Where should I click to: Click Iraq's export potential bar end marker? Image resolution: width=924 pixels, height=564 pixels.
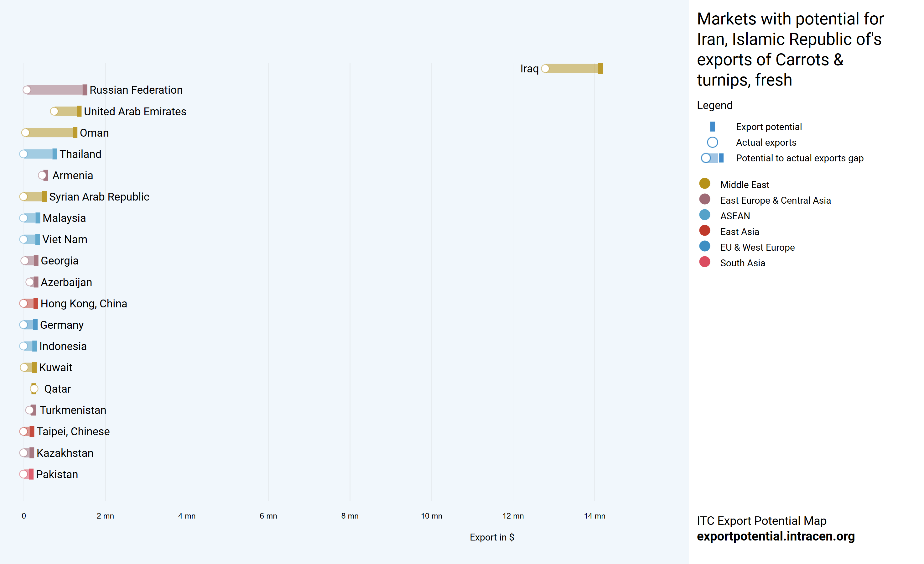600,69
